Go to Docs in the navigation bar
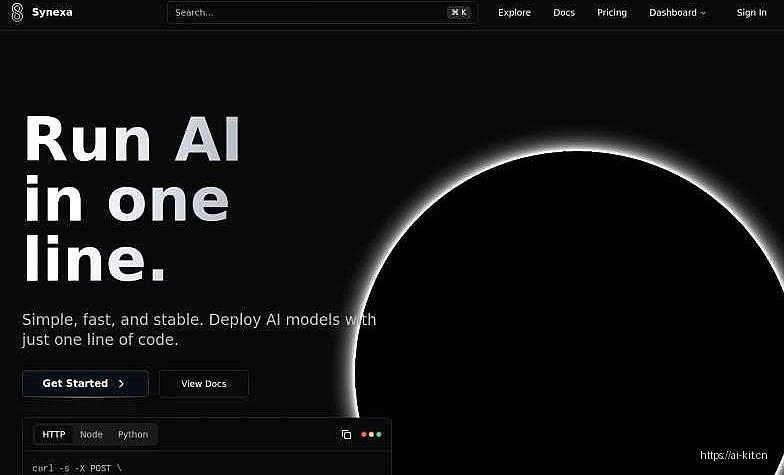 click(x=564, y=13)
